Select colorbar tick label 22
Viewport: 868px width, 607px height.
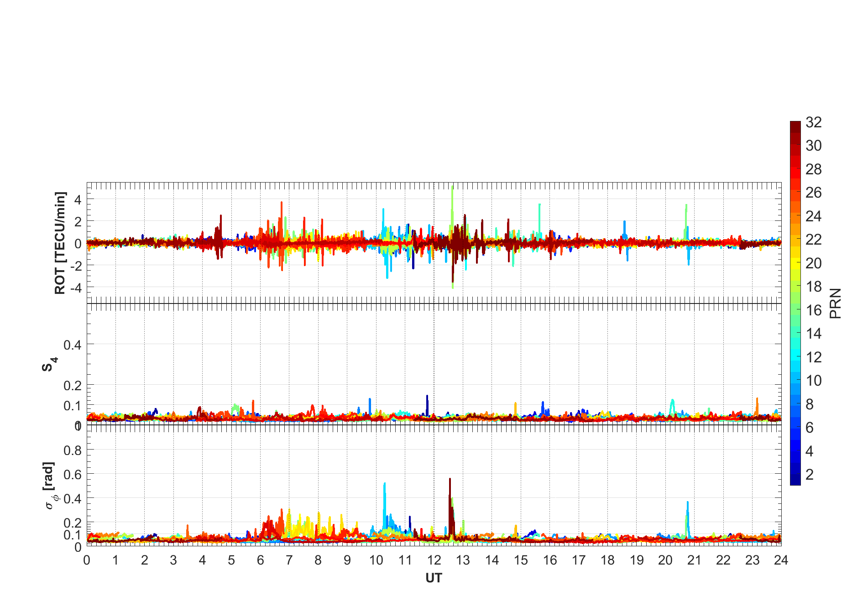point(814,240)
